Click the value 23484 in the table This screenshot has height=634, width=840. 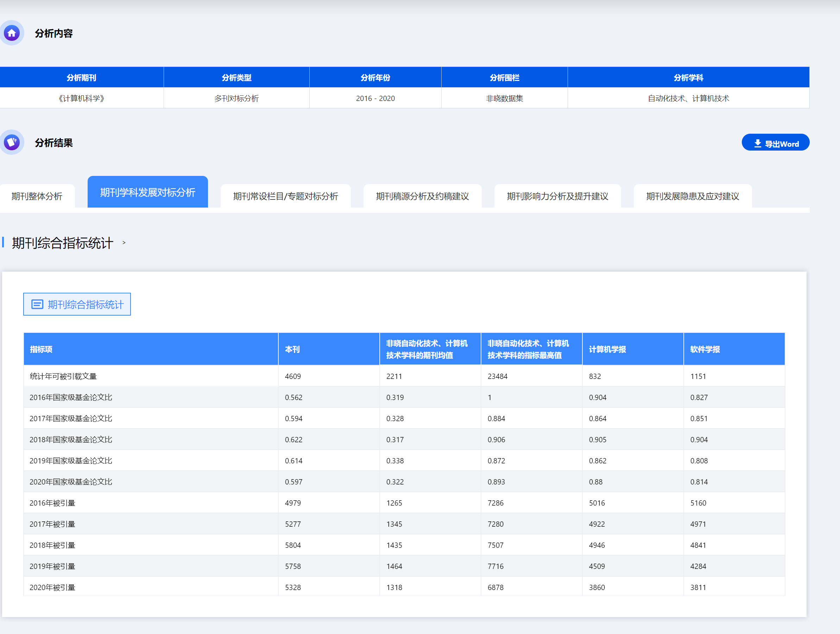tap(498, 376)
